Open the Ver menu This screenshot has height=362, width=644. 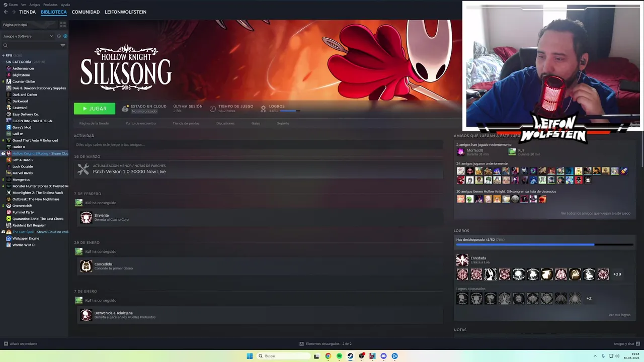[24, 5]
